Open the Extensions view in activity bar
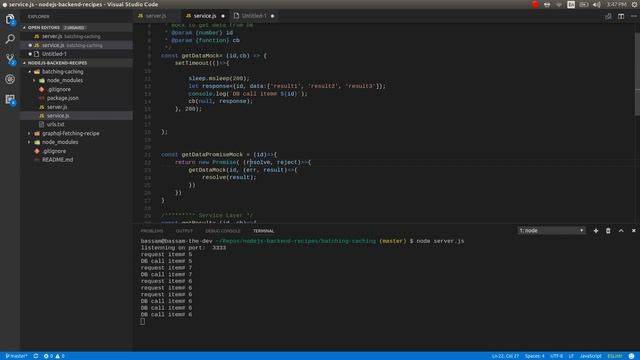Screen dimensions: 640x360 point(10,99)
